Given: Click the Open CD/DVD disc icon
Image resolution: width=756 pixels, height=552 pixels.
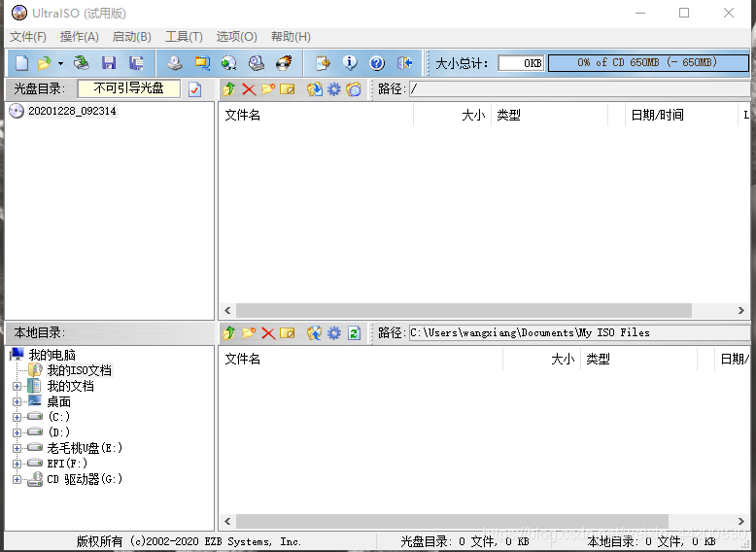Looking at the screenshot, I should 81,63.
